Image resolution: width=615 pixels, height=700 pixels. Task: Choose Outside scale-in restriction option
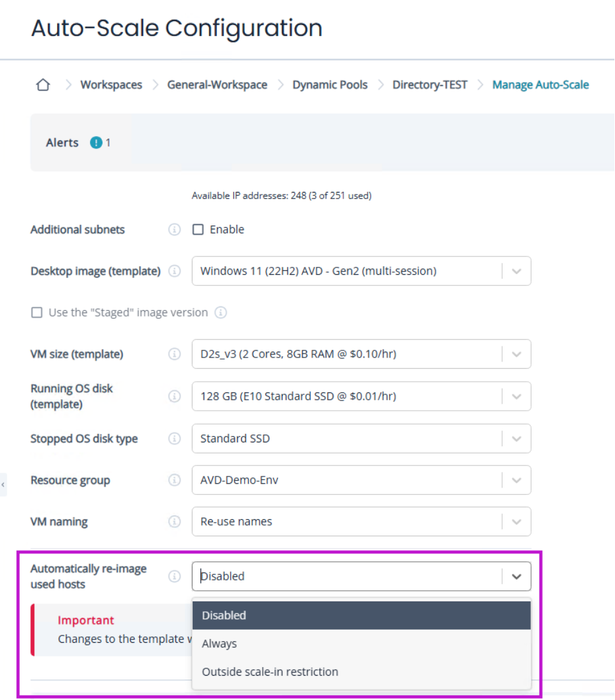[270, 672]
